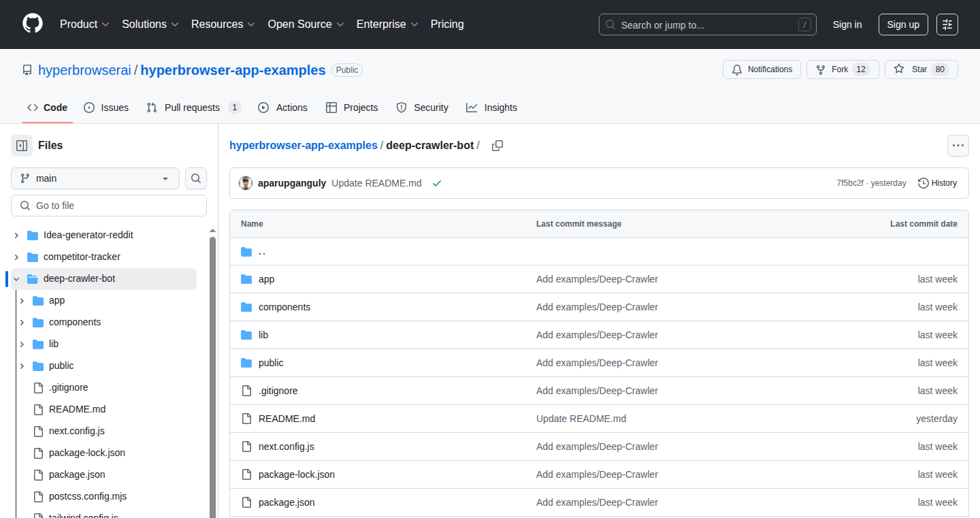Image resolution: width=980 pixels, height=518 pixels.
Task: Open commit 7f5bc2f link
Action: (850, 183)
